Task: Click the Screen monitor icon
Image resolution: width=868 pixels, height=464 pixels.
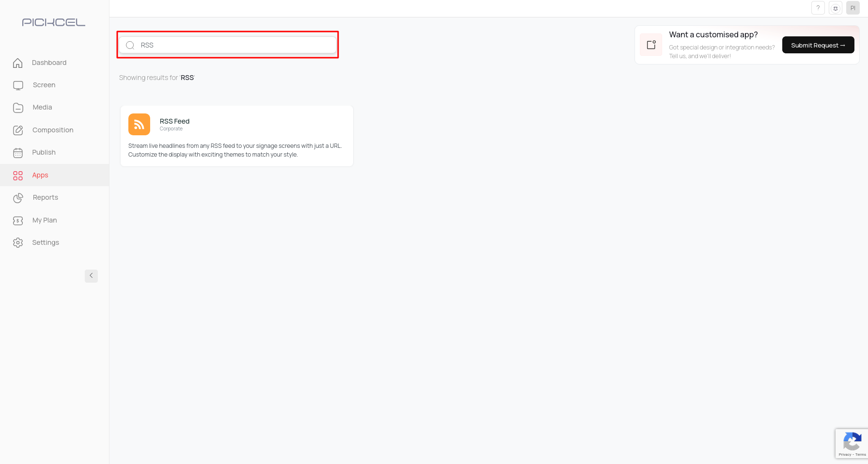Action: click(x=18, y=85)
